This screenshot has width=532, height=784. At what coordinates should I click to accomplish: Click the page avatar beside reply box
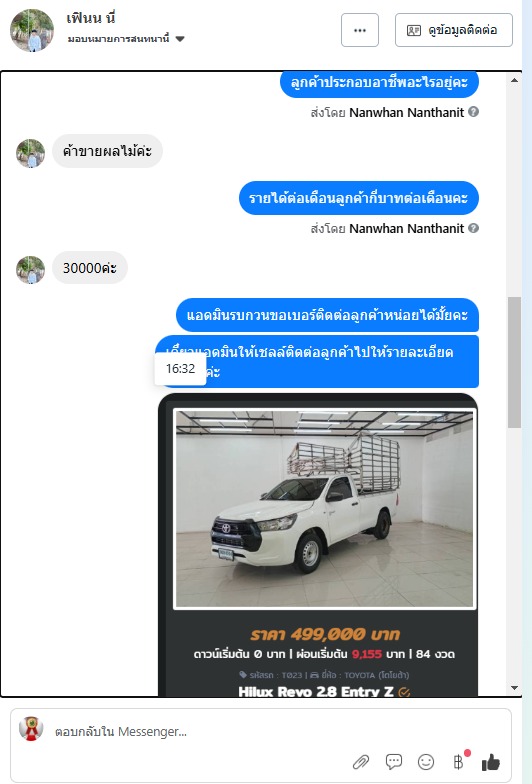[31, 728]
